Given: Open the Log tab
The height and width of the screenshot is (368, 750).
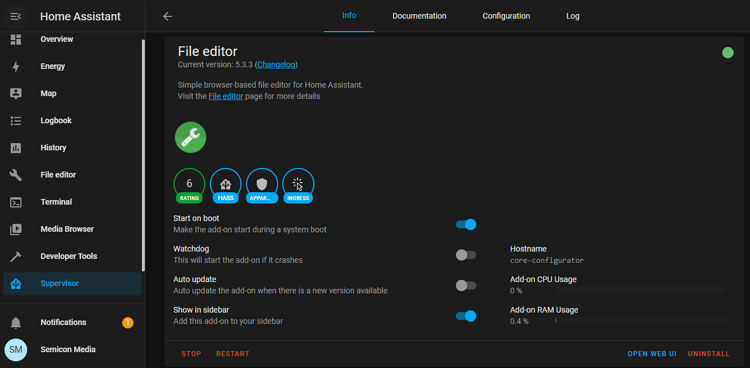Looking at the screenshot, I should (x=573, y=16).
